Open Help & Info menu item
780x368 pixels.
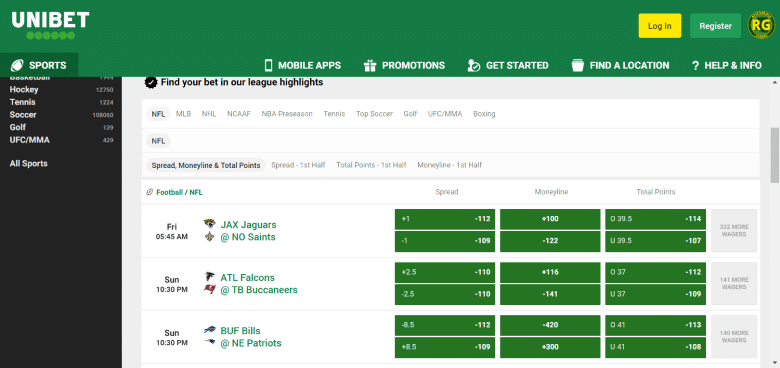[727, 66]
